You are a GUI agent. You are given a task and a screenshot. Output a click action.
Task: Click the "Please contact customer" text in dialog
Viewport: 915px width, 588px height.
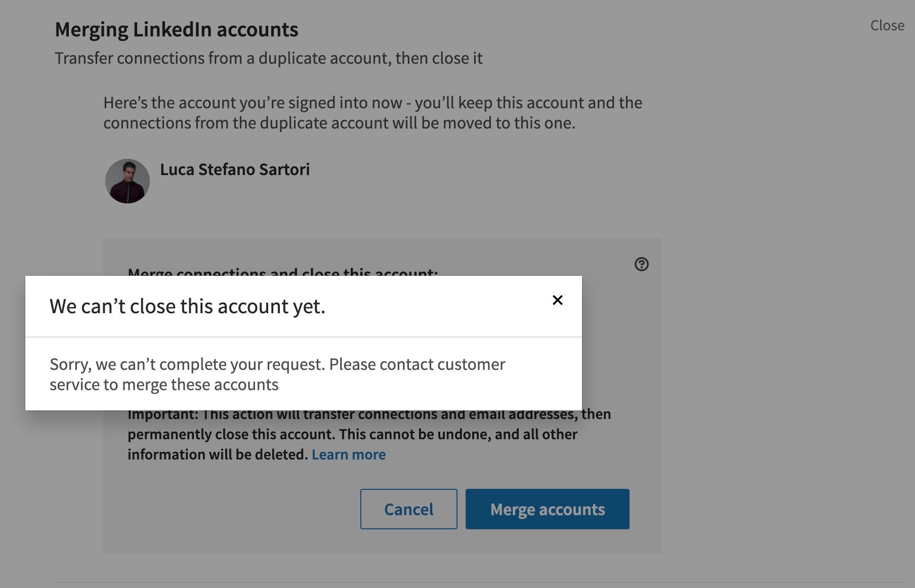tap(417, 364)
